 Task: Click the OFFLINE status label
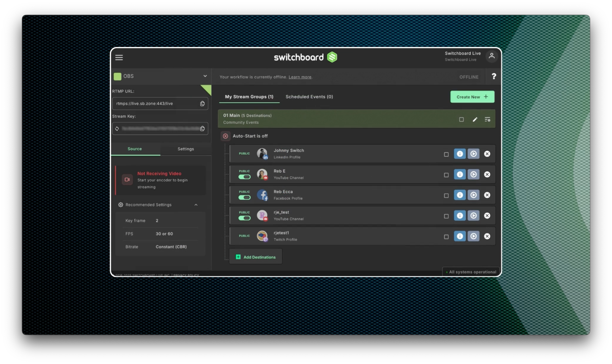pos(469,77)
